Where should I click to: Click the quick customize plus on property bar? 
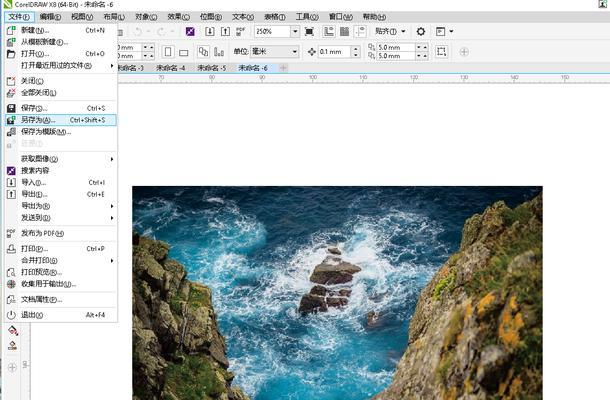click(x=464, y=52)
